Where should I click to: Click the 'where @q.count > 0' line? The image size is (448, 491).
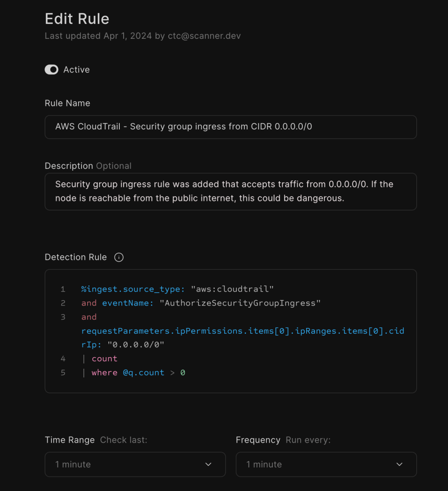pyautogui.click(x=133, y=373)
